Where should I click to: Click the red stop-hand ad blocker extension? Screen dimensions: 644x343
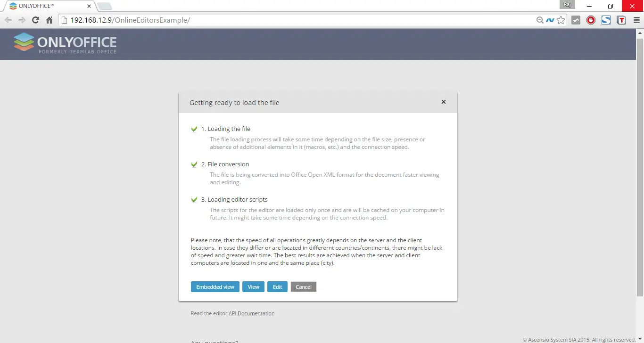[x=591, y=20]
